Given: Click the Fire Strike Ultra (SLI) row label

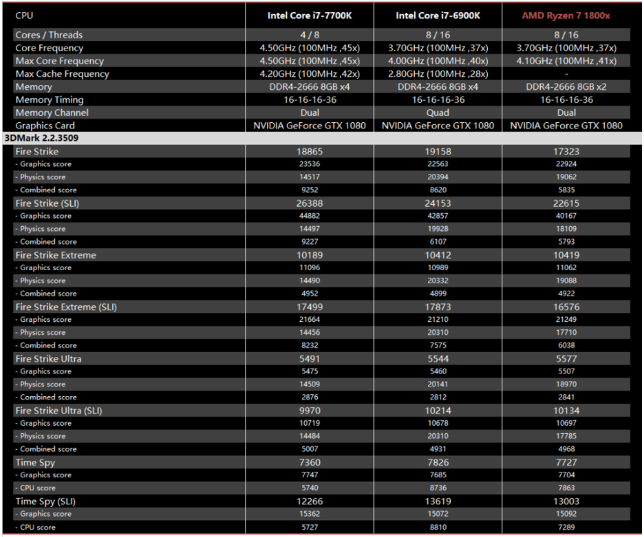Looking at the screenshot, I should click(59, 410).
